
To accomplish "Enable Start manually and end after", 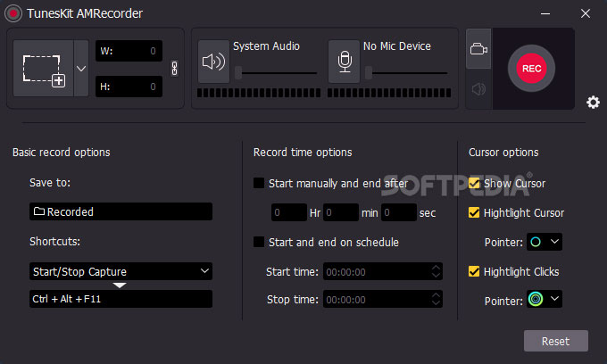I will pos(259,183).
